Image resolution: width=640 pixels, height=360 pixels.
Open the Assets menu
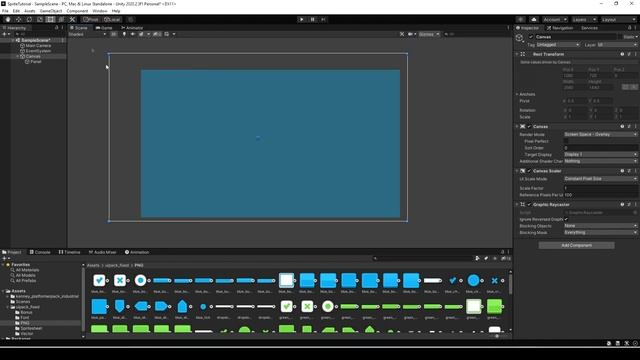pyautogui.click(x=30, y=11)
